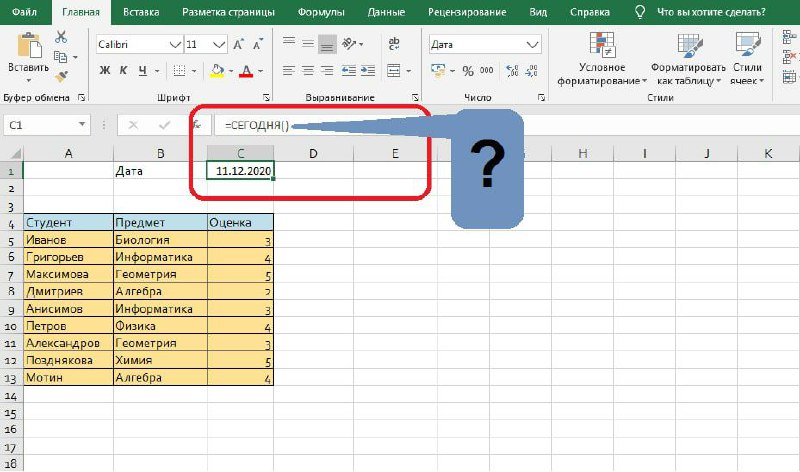Toggle Bold (Ж) formatting

pyautogui.click(x=105, y=70)
